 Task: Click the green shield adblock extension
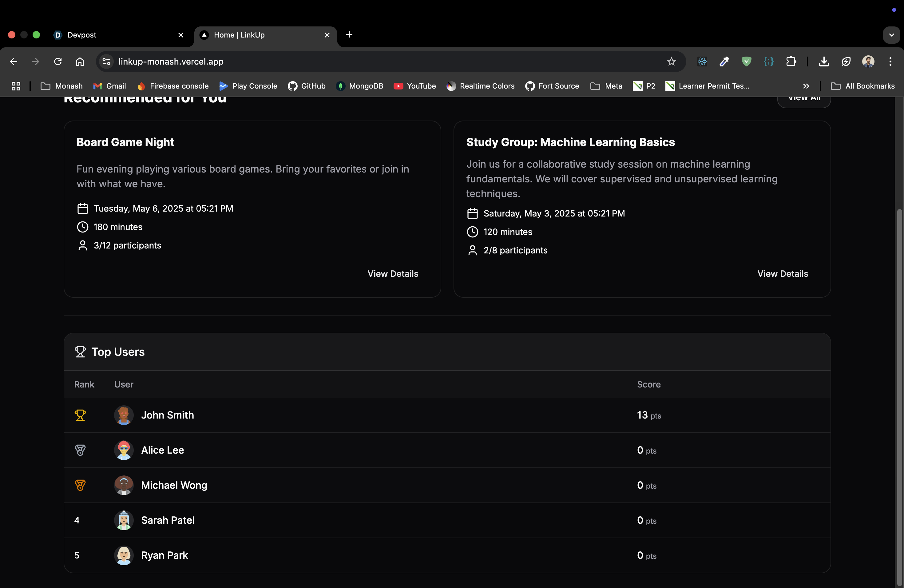[x=746, y=62]
